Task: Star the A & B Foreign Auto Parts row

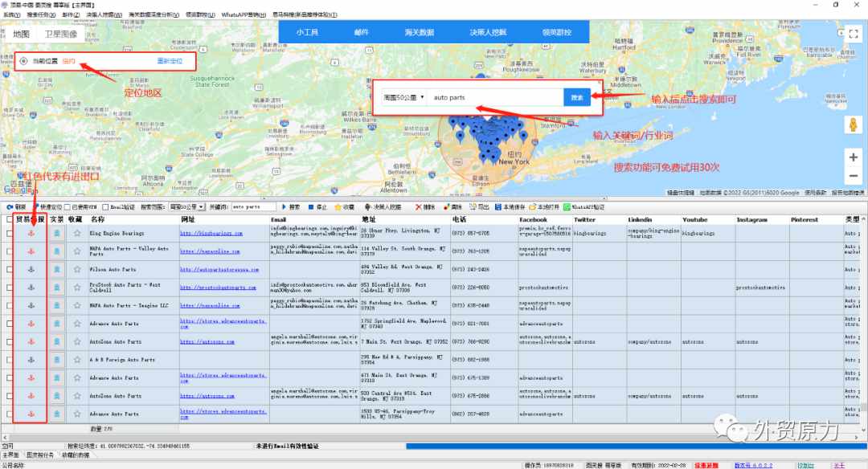Action: 77,360
